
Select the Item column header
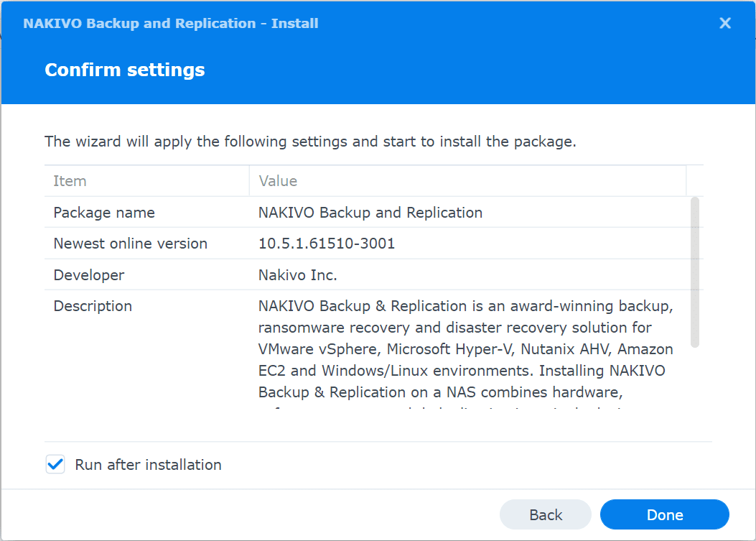pyautogui.click(x=70, y=180)
